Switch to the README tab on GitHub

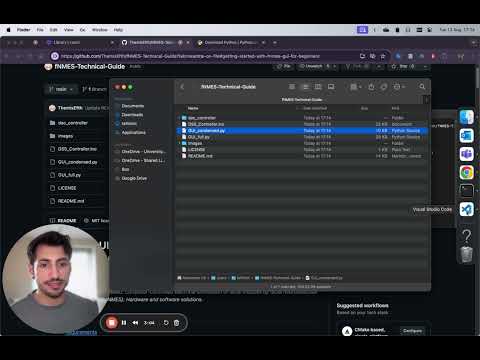click(x=63, y=220)
